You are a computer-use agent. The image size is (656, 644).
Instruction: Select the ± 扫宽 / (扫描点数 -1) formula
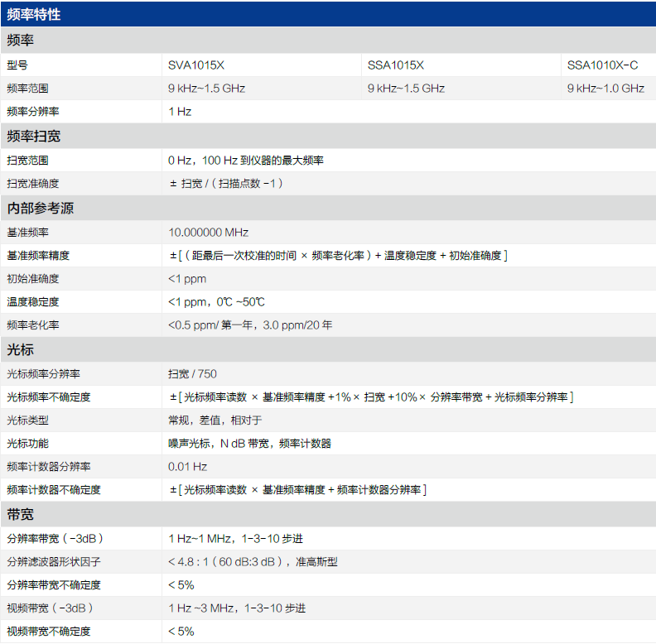click(226, 183)
